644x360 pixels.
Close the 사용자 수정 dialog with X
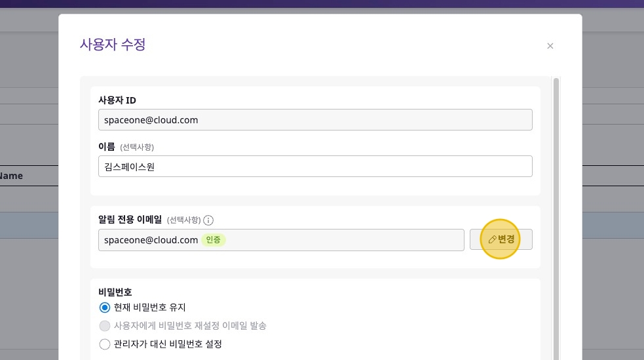(x=550, y=46)
